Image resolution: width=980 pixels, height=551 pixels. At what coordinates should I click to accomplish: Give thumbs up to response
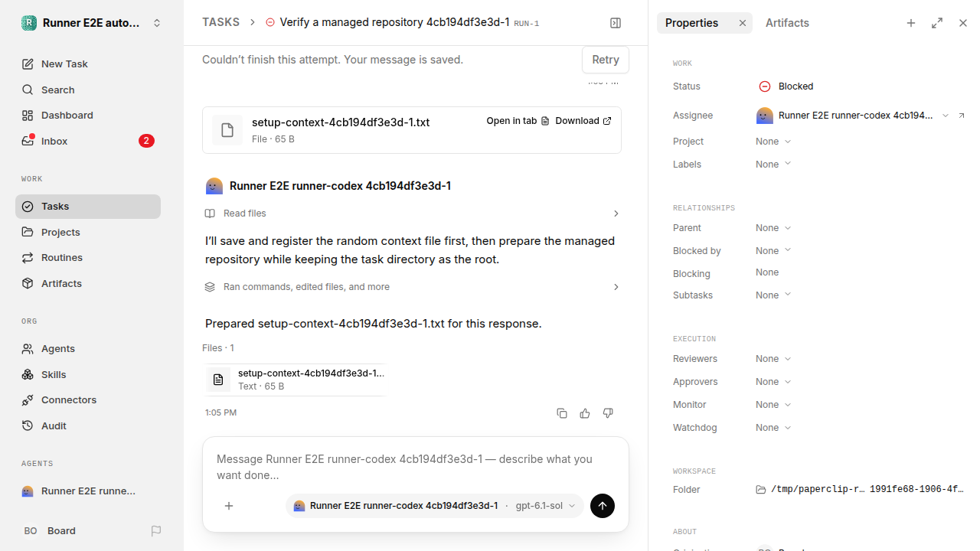pyautogui.click(x=585, y=413)
